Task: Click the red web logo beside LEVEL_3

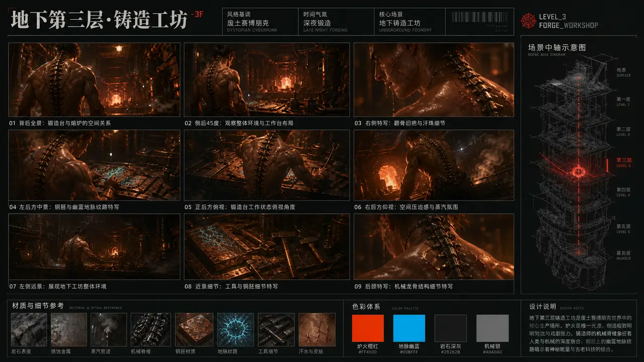Action: click(x=529, y=21)
